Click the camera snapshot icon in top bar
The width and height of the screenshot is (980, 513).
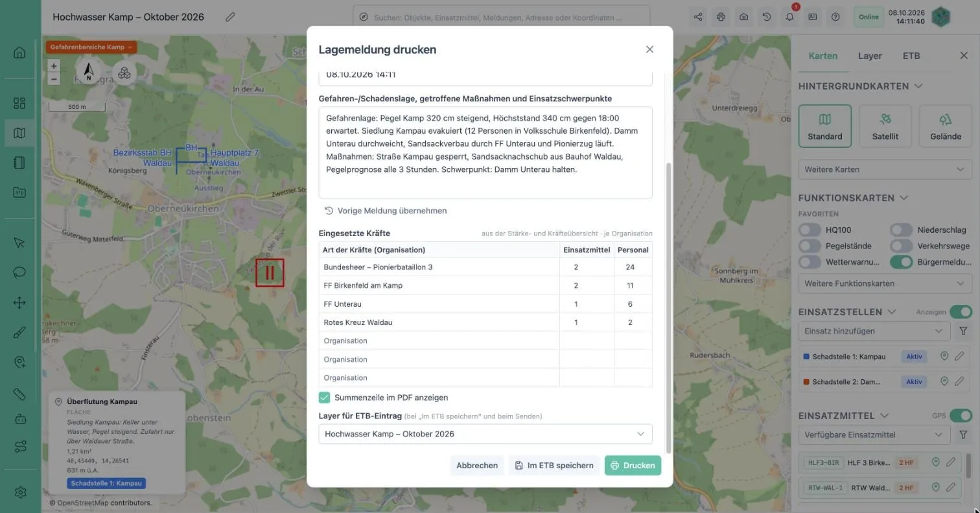pyautogui.click(x=743, y=17)
